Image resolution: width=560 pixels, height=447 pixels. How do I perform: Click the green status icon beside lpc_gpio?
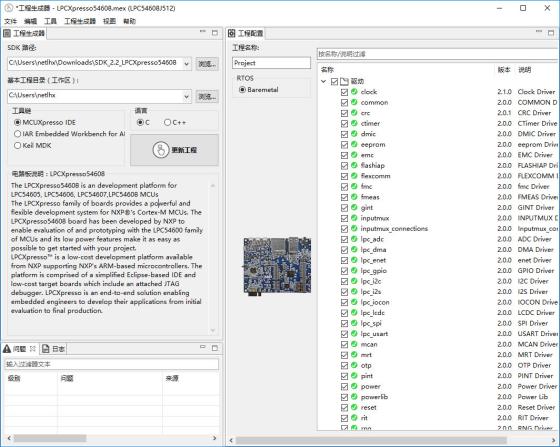point(354,270)
